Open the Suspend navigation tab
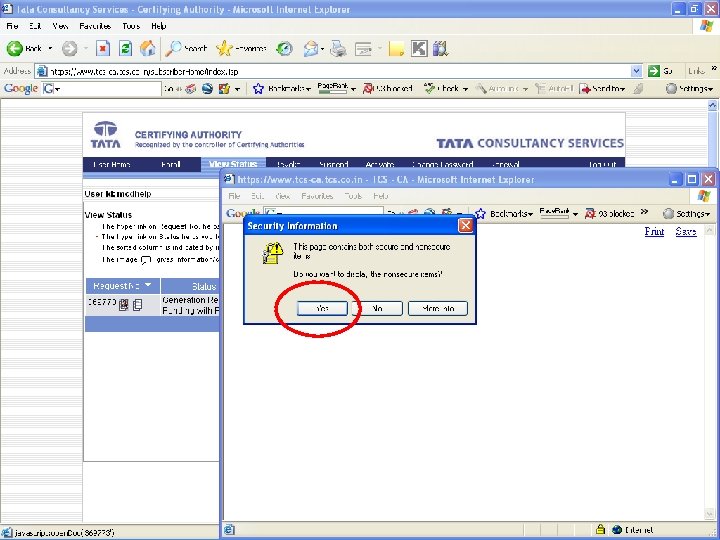 334,164
